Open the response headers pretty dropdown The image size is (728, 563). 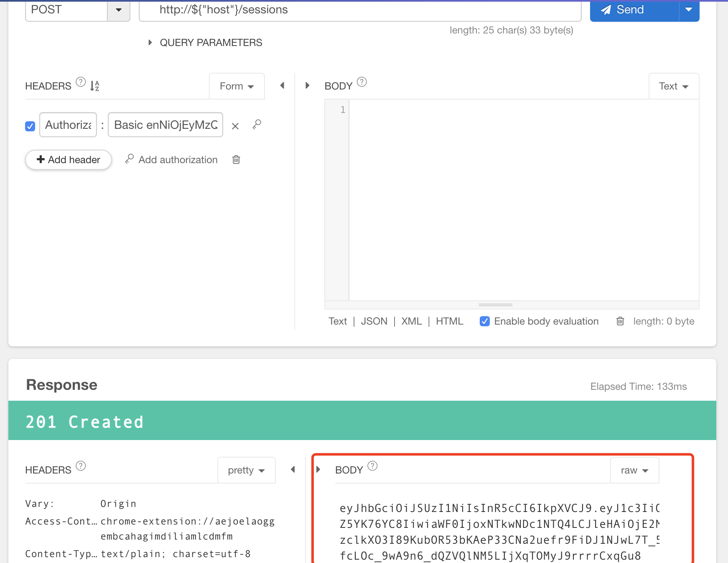click(x=246, y=470)
